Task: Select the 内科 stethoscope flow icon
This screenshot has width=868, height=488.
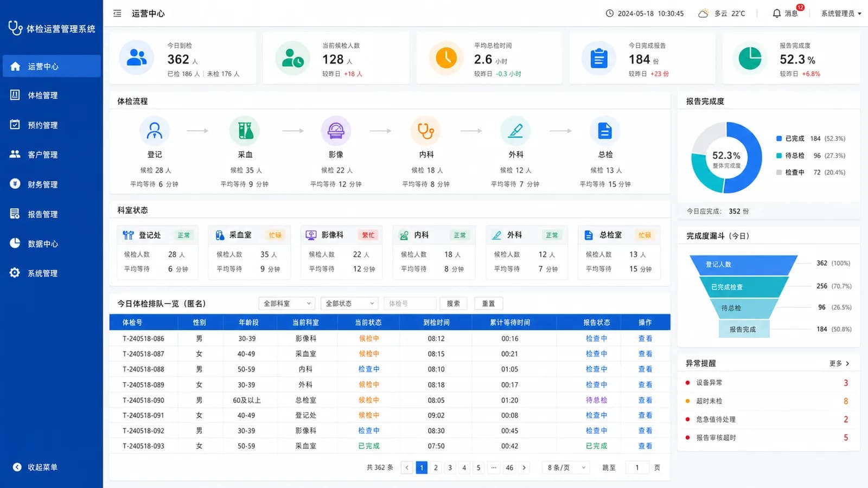Action: pos(426,131)
